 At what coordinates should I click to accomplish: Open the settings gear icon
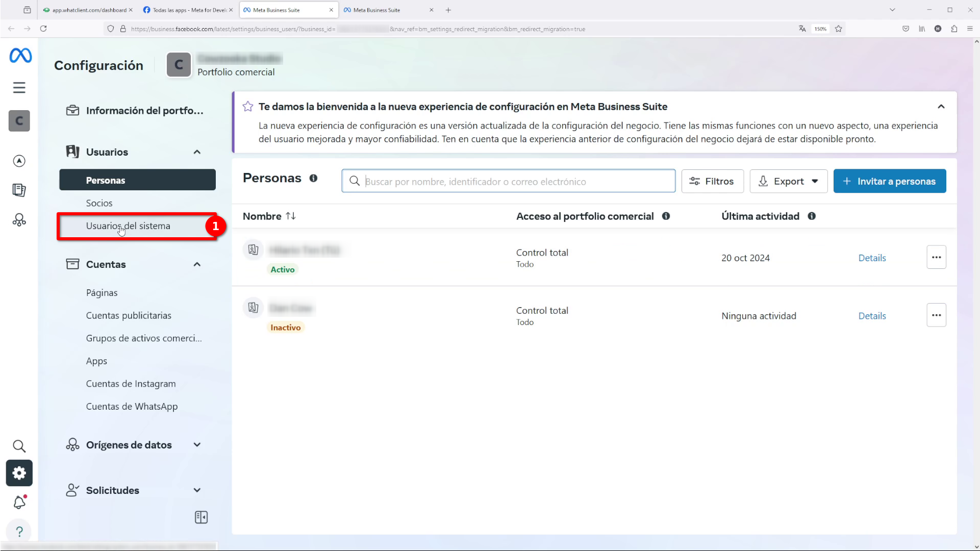click(x=19, y=473)
